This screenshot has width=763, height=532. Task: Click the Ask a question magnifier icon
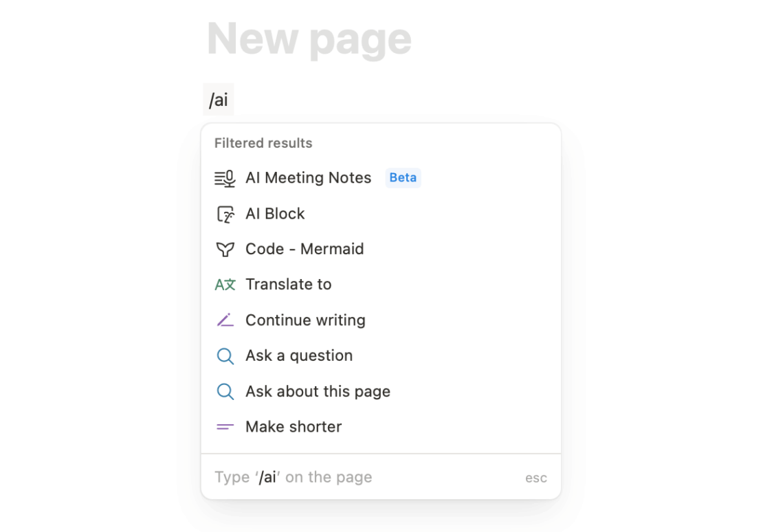(225, 355)
